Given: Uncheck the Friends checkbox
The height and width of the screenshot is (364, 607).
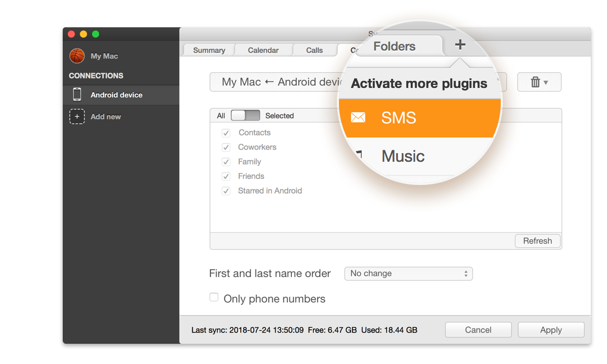Looking at the screenshot, I should pyautogui.click(x=226, y=177).
